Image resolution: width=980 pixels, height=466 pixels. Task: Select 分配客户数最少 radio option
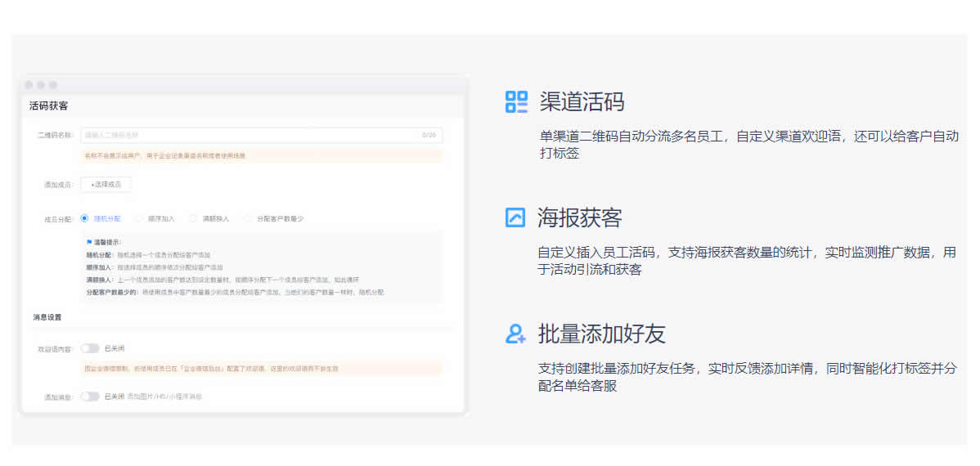248,218
